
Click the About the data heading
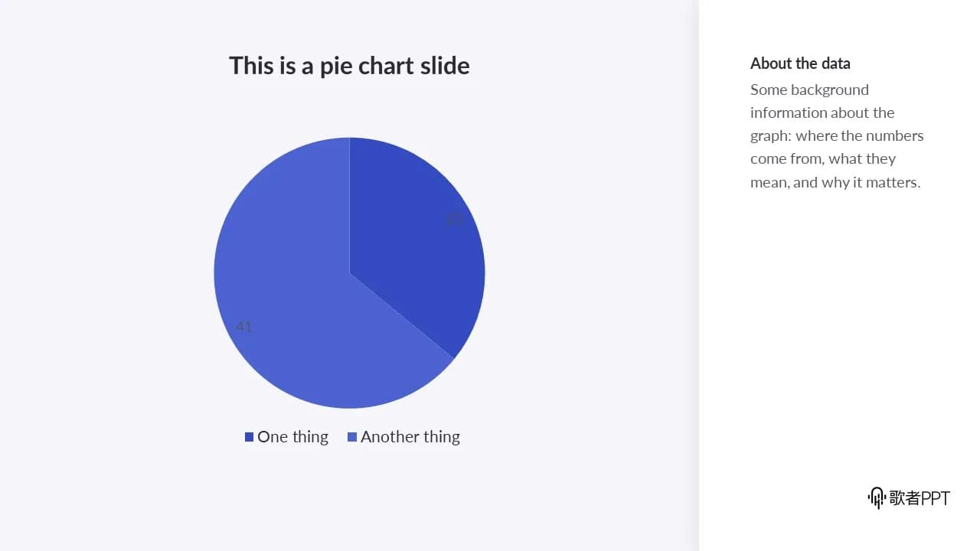click(x=800, y=64)
